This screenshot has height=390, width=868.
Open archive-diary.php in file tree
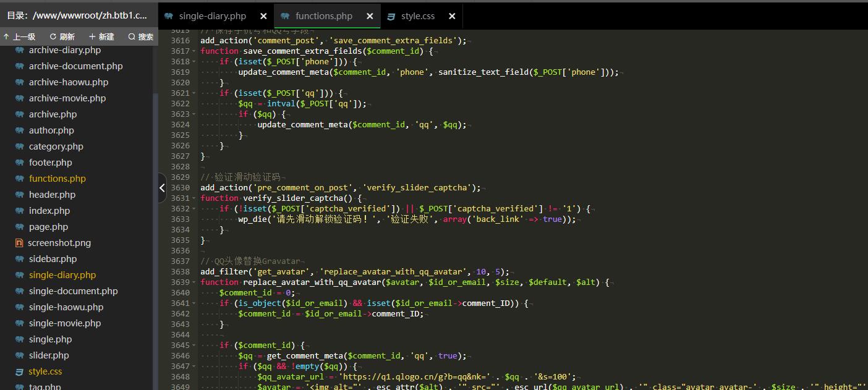pyautogui.click(x=64, y=50)
